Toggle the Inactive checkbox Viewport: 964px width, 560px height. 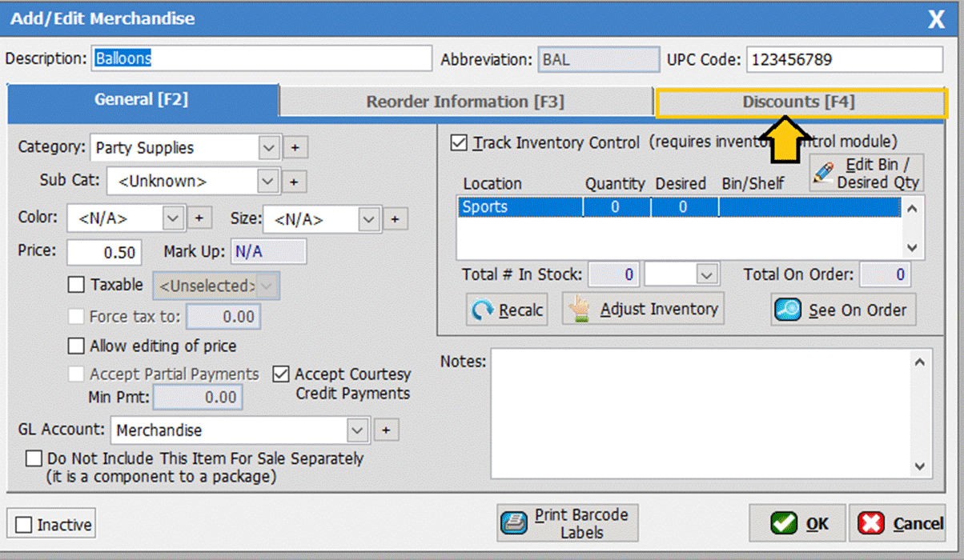click(25, 525)
